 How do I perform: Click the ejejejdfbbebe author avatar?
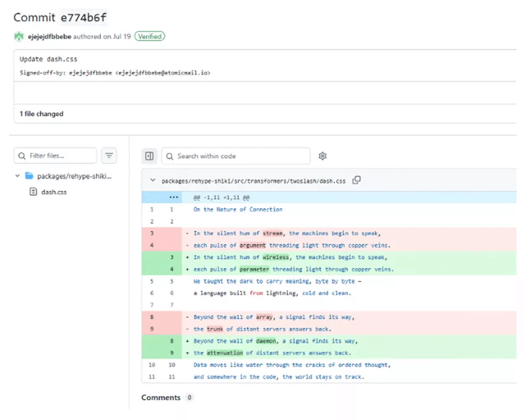click(19, 36)
